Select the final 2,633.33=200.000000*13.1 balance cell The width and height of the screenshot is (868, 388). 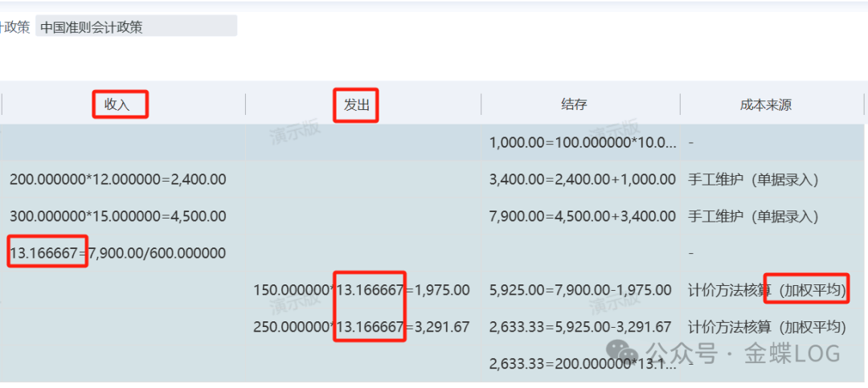(x=582, y=363)
